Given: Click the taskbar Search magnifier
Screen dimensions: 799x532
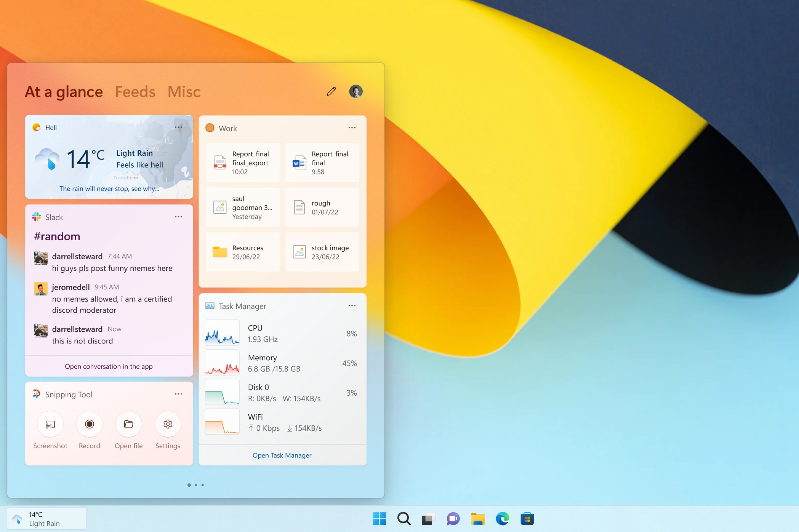Looking at the screenshot, I should pyautogui.click(x=404, y=519).
